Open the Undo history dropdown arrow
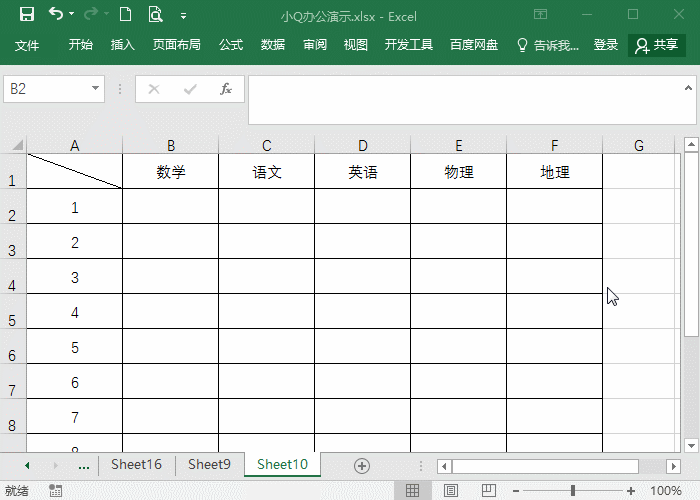 72,16
